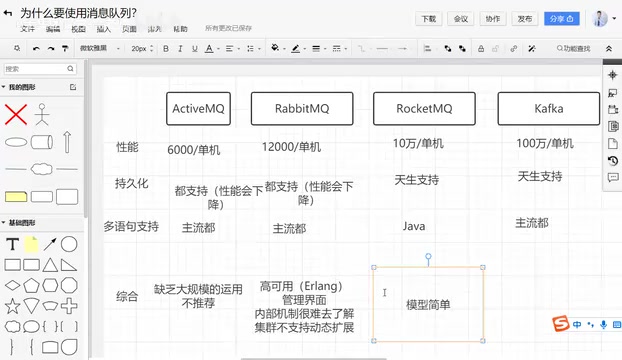Click the insert link icon
The height and width of the screenshot is (360, 622).
(514, 48)
